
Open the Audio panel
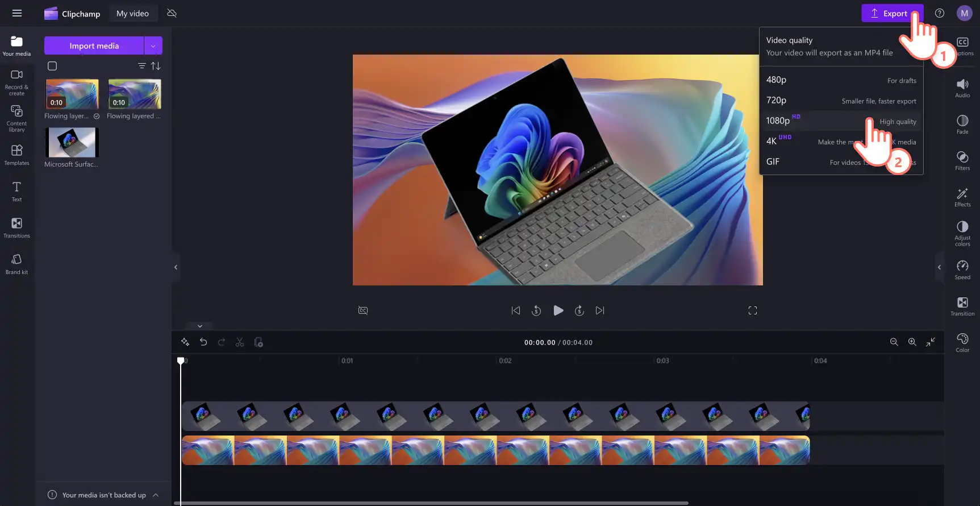(x=962, y=88)
